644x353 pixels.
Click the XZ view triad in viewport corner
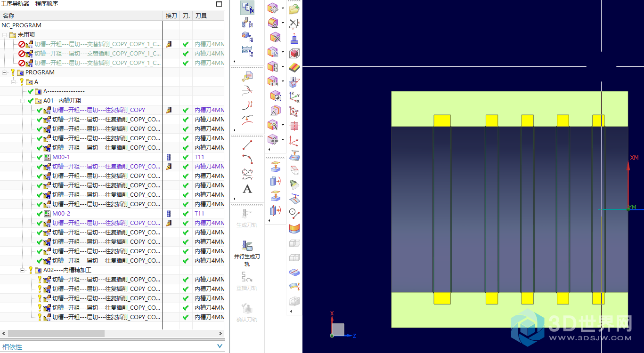coord(342,326)
